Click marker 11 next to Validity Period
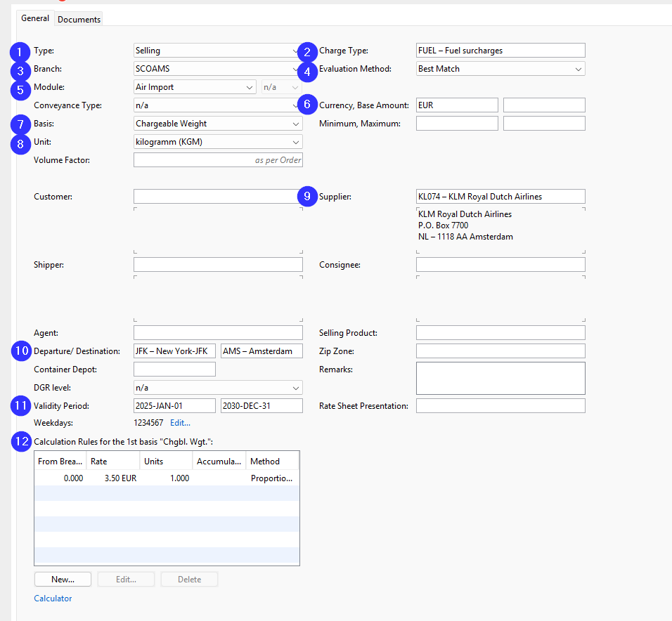 (x=20, y=406)
